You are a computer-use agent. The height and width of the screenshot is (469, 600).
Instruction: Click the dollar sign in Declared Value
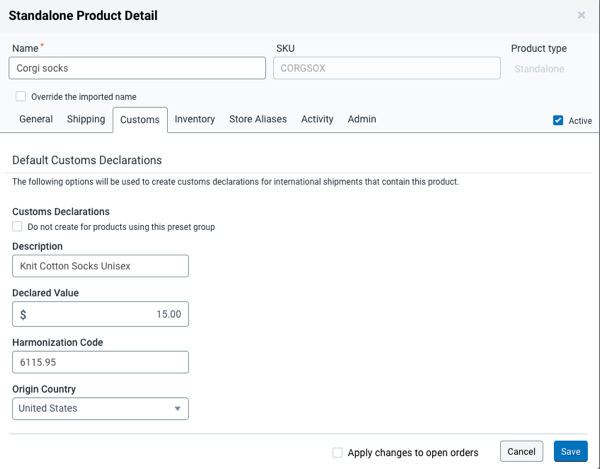(x=23, y=314)
